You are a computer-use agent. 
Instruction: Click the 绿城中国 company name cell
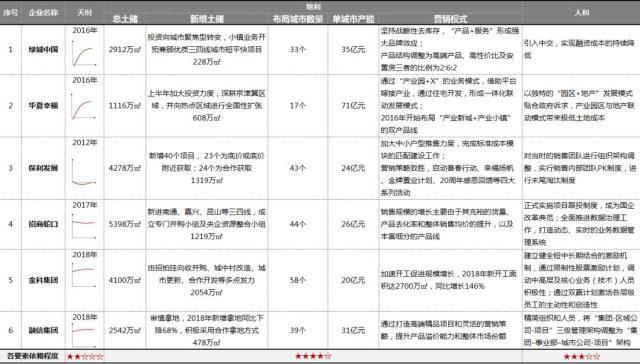[43, 50]
